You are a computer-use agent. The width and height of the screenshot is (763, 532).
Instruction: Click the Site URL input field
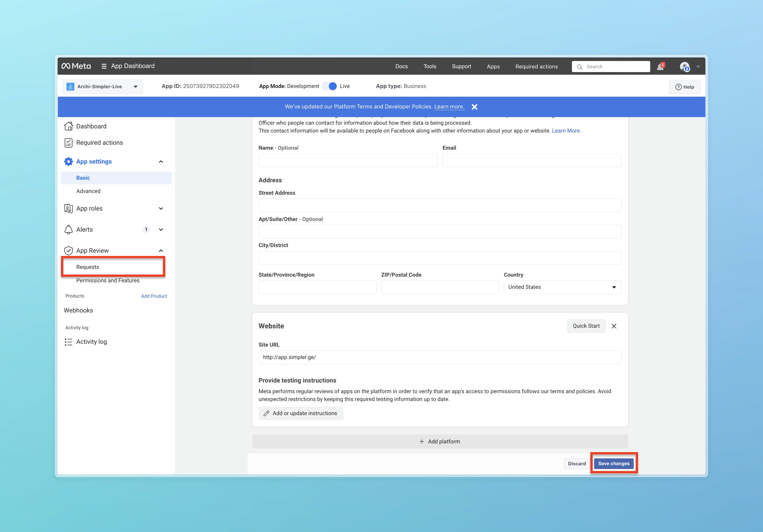[440, 357]
